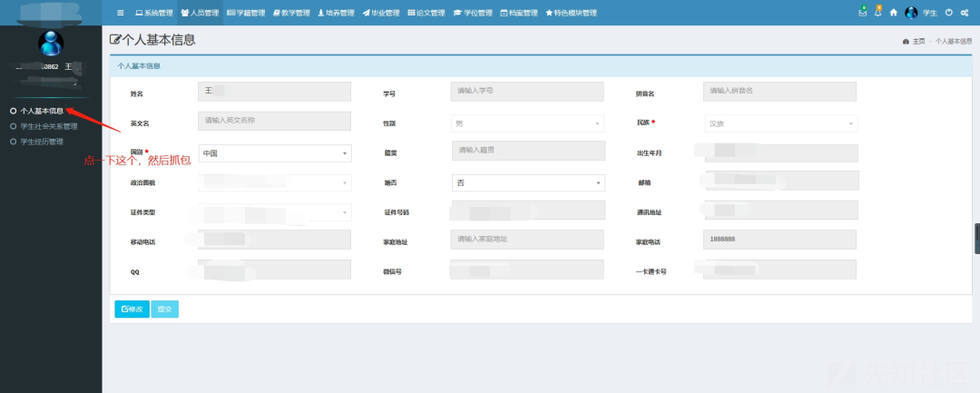Image resolution: width=980 pixels, height=393 pixels.
Task: Expand the 民族 dropdown showing 汉族
Action: (781, 123)
